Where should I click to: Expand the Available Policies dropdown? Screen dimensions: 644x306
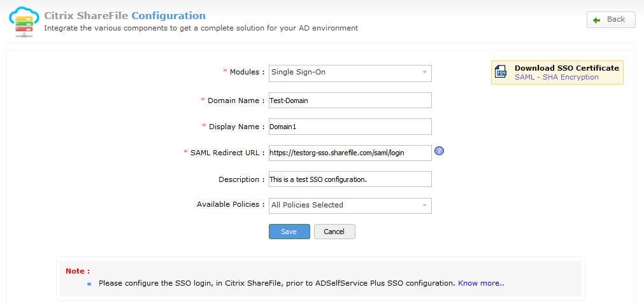(x=350, y=205)
